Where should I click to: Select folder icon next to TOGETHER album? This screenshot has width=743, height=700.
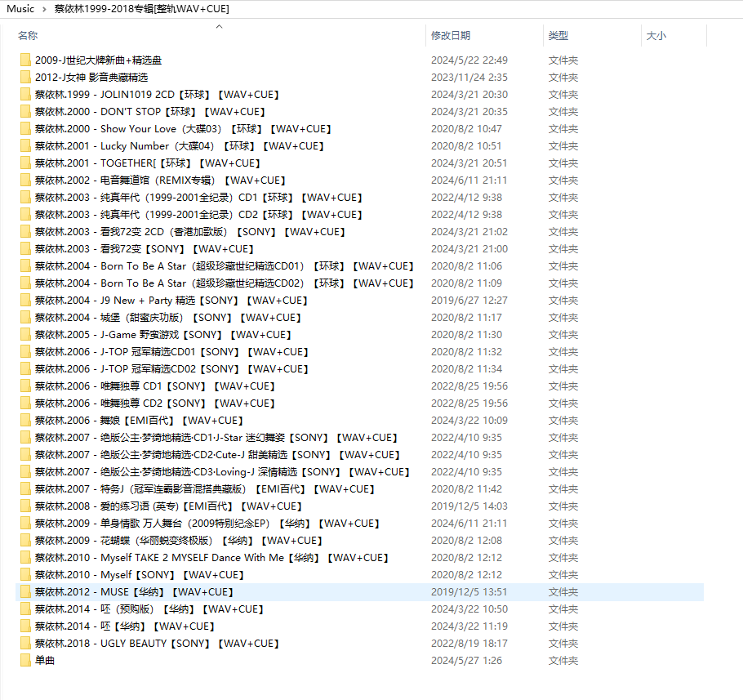click(x=25, y=163)
